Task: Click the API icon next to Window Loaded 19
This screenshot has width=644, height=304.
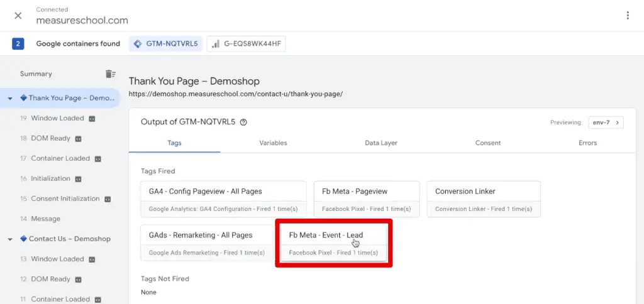Action: click(92, 118)
